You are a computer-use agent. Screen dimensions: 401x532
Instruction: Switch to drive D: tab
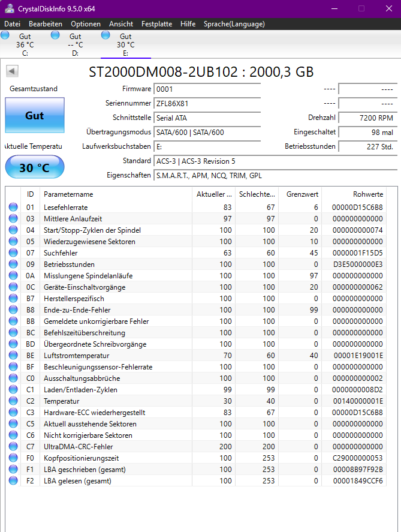[x=76, y=44]
